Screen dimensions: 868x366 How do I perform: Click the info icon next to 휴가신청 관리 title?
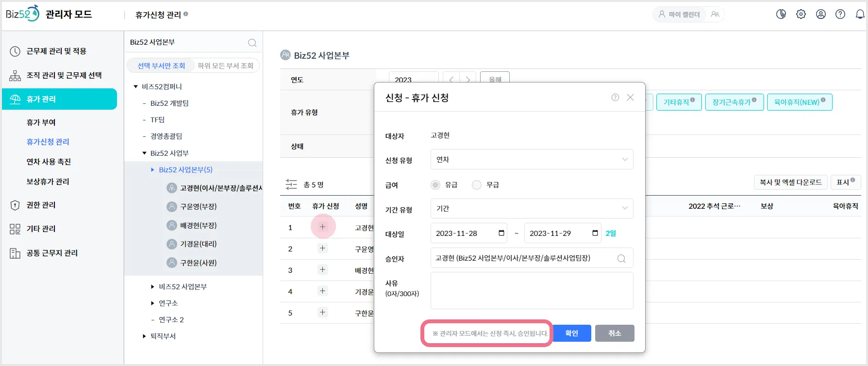(x=186, y=14)
